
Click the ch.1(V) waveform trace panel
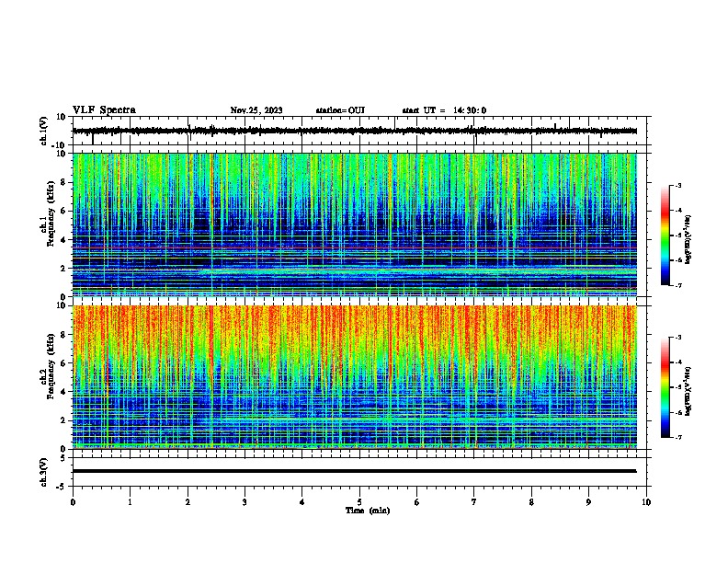361,131
